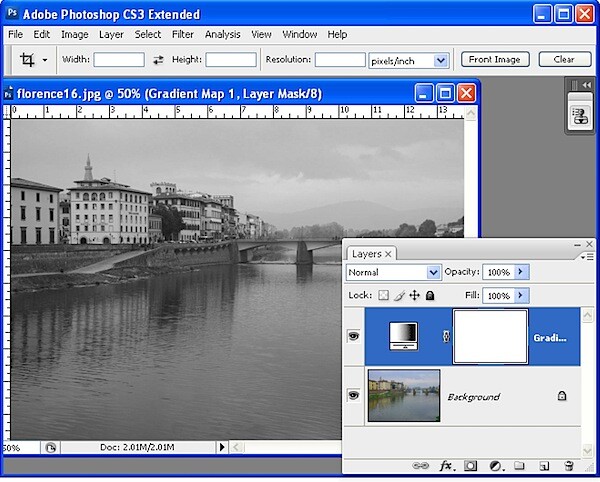
Task: Open the collapsed tool presets dock icon
Action: click(580, 117)
